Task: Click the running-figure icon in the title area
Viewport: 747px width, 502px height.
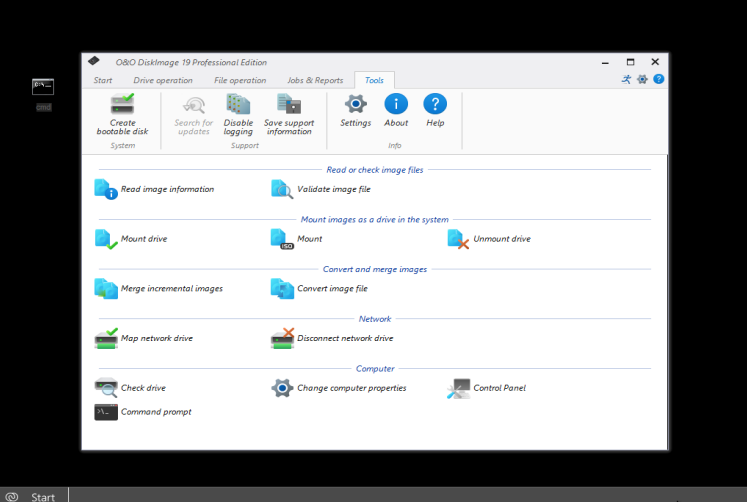Action: [x=626, y=80]
